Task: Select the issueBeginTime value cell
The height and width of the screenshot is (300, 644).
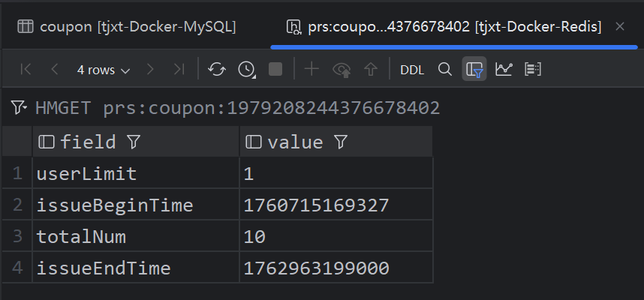Action: (x=336, y=205)
